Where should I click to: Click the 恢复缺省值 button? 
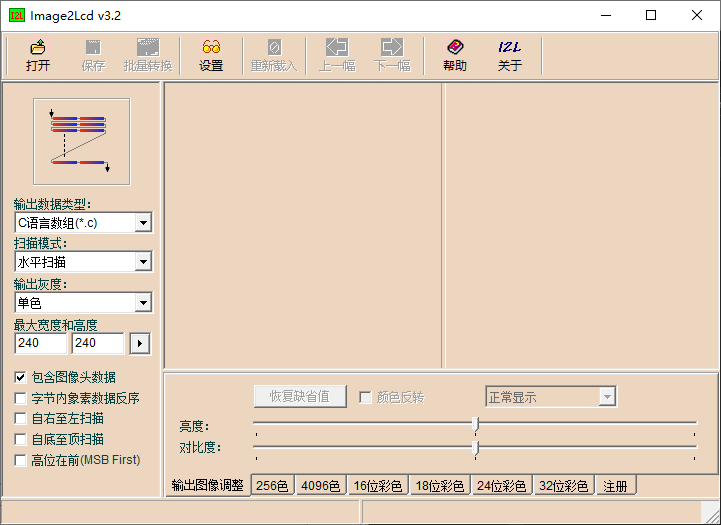click(x=300, y=396)
